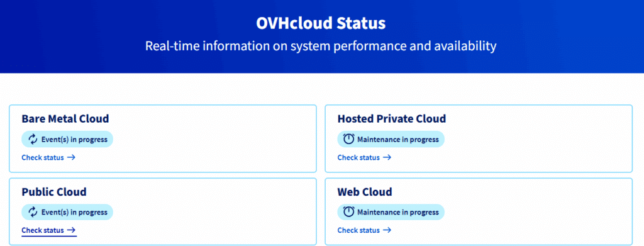Click arrow icon beside Bare Metal Check status
The image size is (644, 246).
71,157
